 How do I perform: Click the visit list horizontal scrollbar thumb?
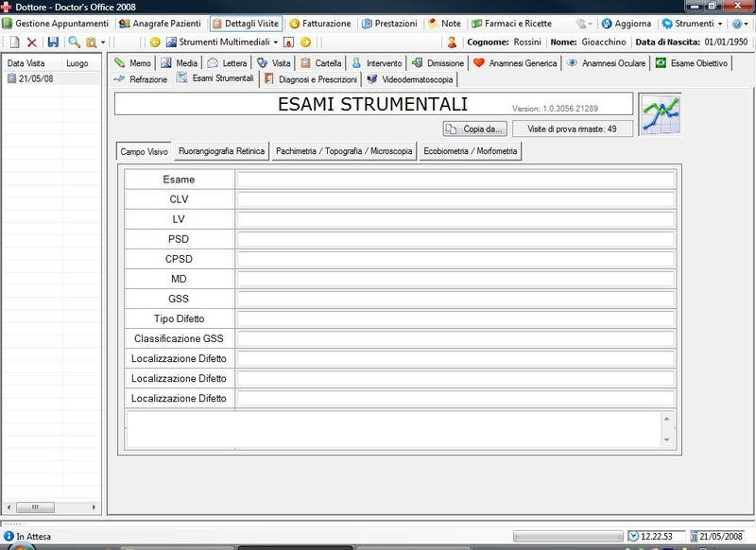click(35, 507)
